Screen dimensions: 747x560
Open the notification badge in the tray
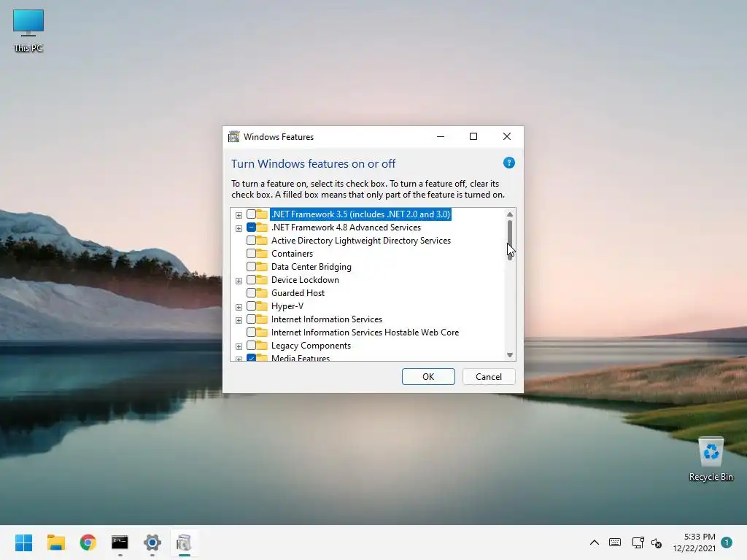click(727, 542)
